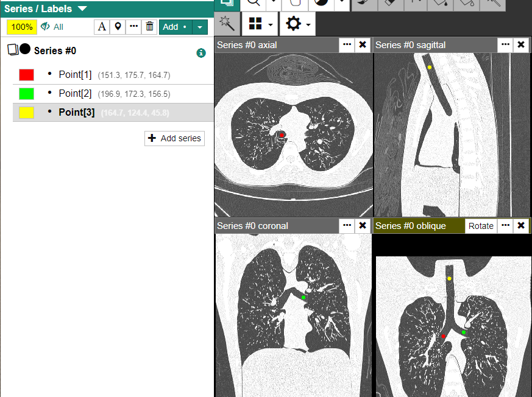Select Point[2] in the labels list
The width and height of the screenshot is (532, 397).
coord(75,93)
